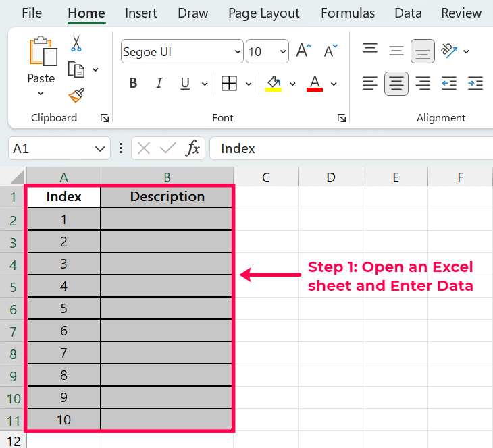493x448 pixels.
Task: Expand border options arrow
Action: (x=249, y=84)
